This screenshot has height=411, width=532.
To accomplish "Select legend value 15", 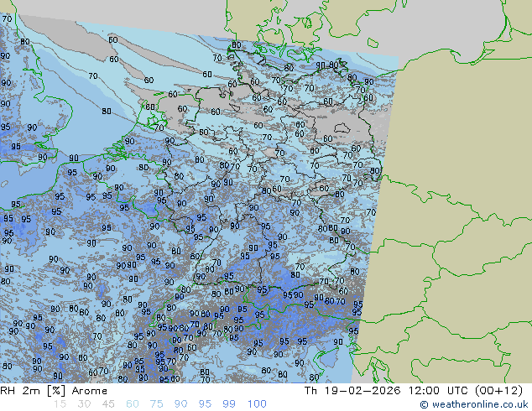I will [60, 404].
